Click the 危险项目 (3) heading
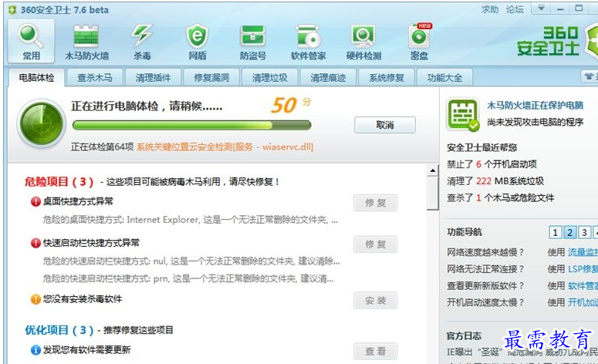The width and height of the screenshot is (598, 364). [x=59, y=182]
